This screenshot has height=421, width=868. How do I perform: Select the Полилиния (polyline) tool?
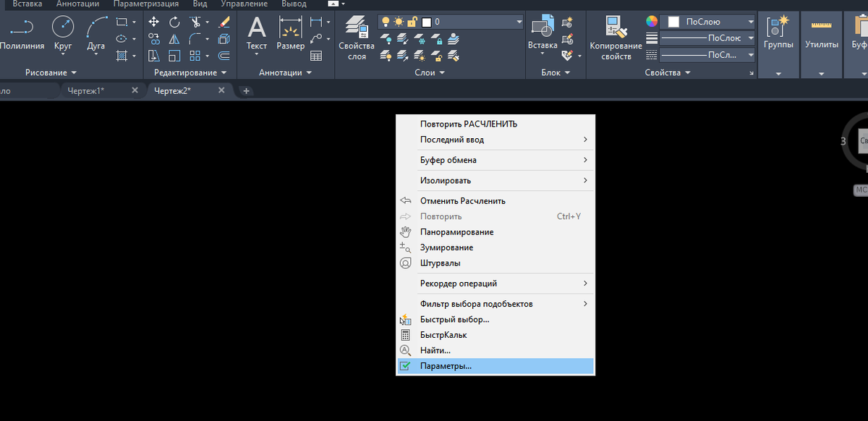point(22,35)
